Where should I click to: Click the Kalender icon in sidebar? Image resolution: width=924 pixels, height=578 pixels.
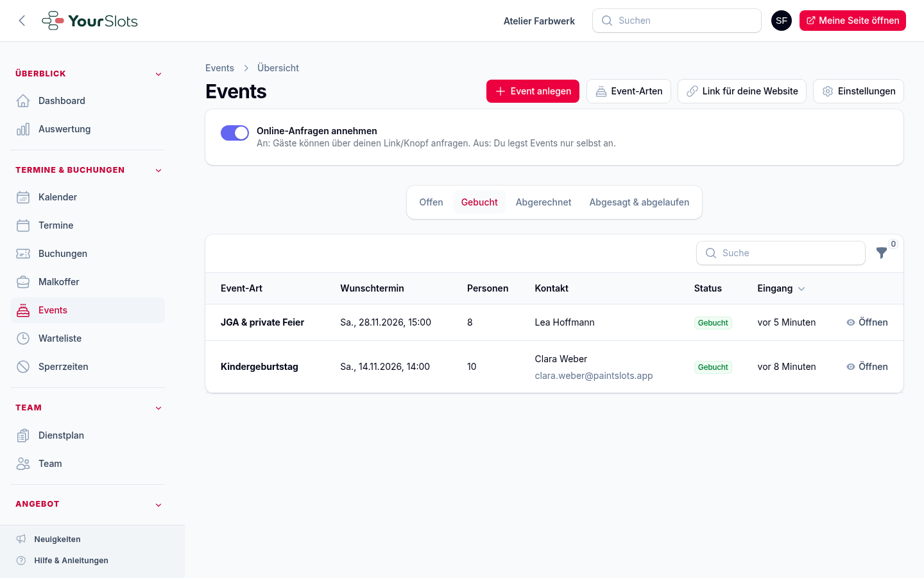pyautogui.click(x=23, y=197)
